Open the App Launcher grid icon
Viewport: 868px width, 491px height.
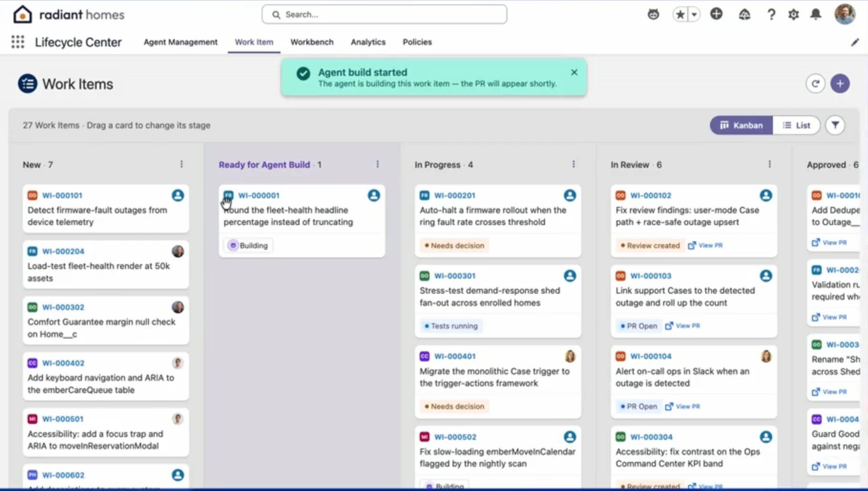pos(18,42)
